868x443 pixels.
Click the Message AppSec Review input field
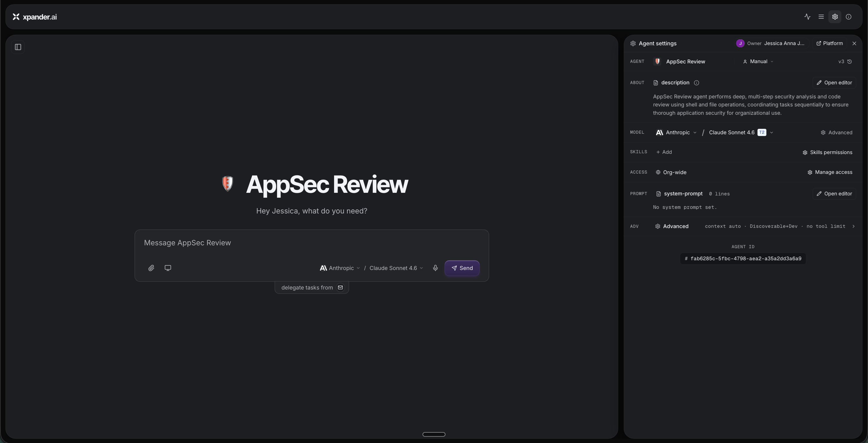pyautogui.click(x=312, y=243)
